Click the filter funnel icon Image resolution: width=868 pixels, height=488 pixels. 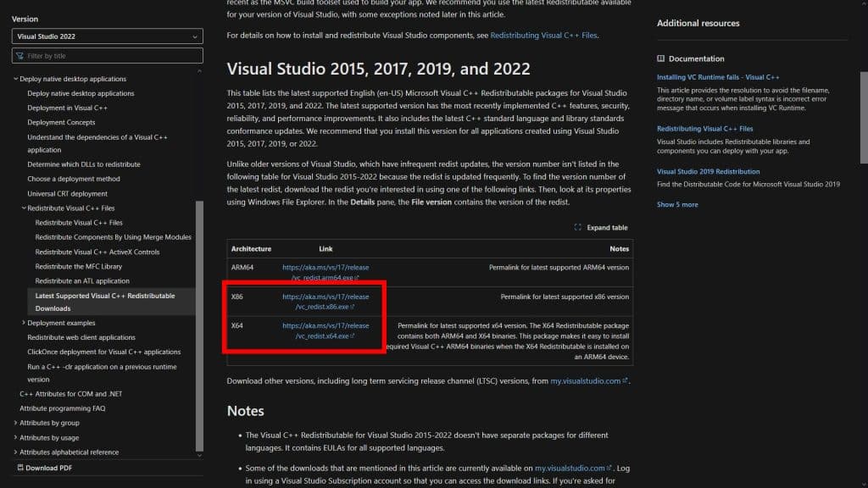20,56
